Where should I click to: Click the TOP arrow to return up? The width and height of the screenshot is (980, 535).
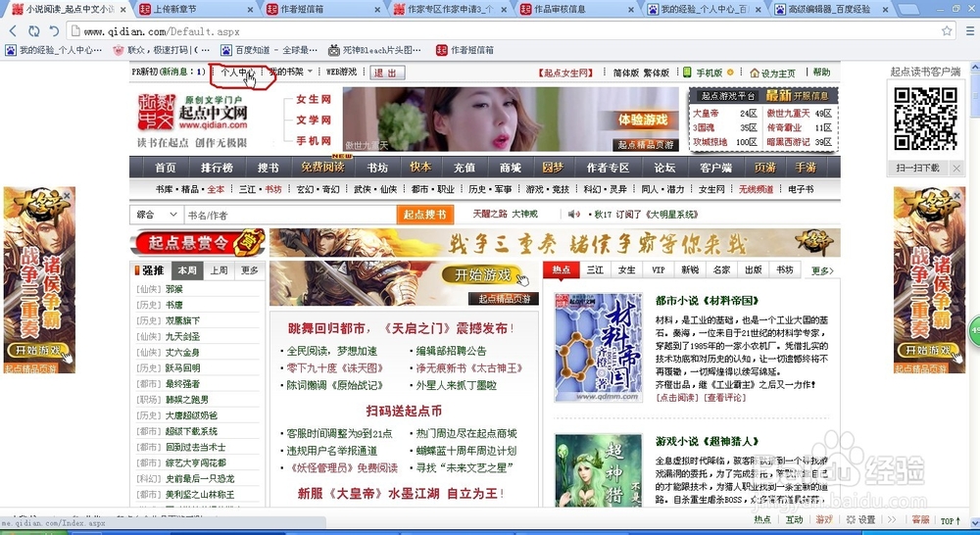[x=950, y=520]
